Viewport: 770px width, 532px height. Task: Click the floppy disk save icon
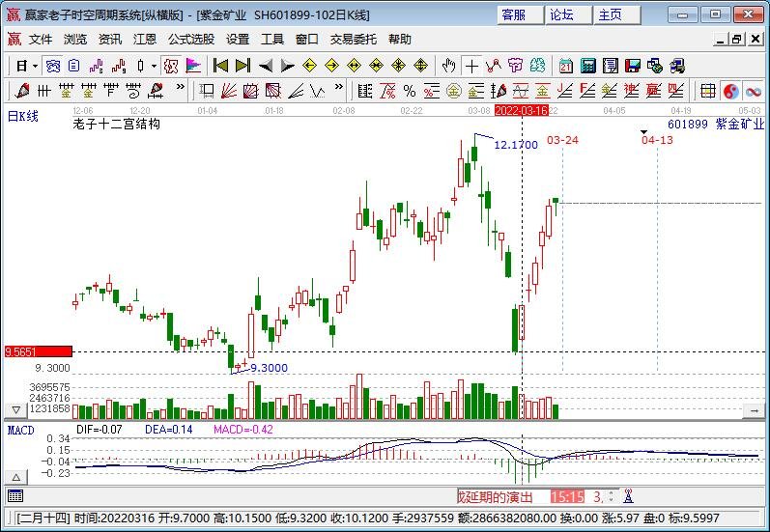633,66
